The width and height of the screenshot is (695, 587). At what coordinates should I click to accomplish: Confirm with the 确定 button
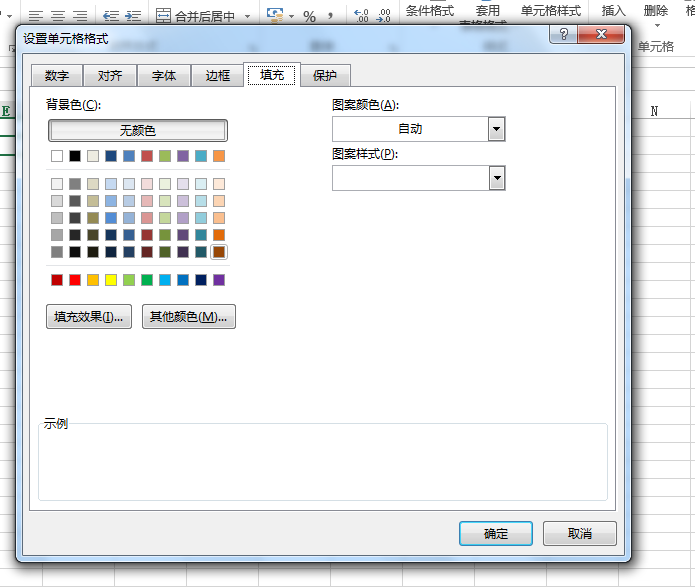(496, 533)
